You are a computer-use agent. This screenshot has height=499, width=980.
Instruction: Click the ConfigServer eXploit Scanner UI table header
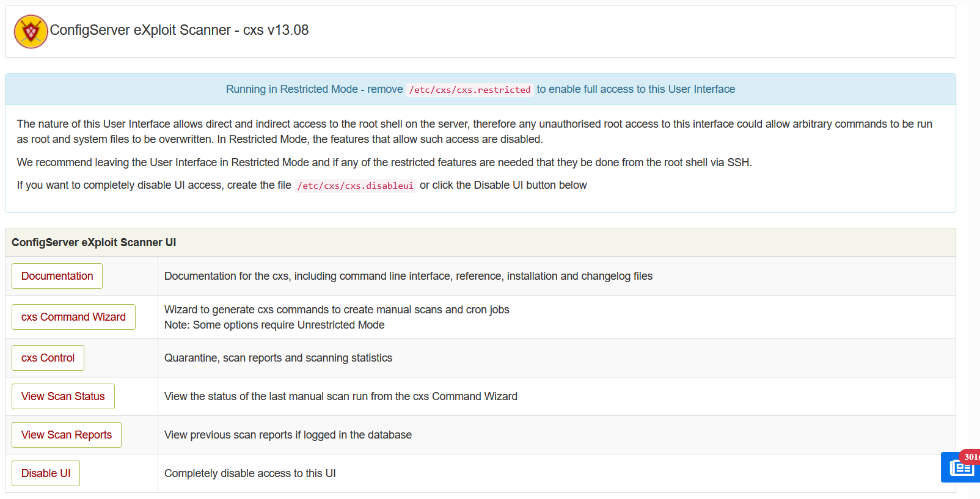[93, 242]
